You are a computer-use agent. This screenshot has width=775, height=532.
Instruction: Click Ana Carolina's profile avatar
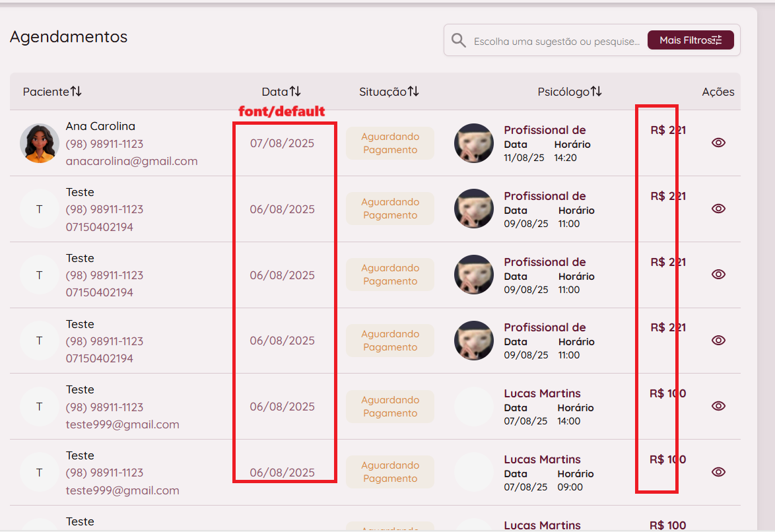point(40,143)
